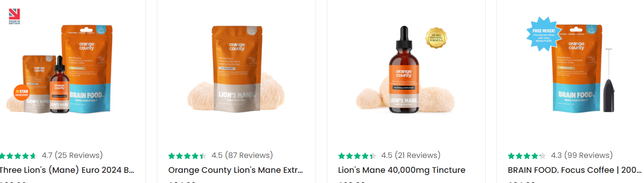
Task: Click the star rating for Lion's Mane Extract
Action: 187,156
